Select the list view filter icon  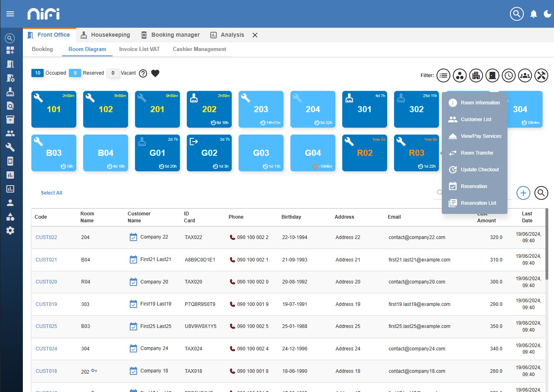(443, 75)
